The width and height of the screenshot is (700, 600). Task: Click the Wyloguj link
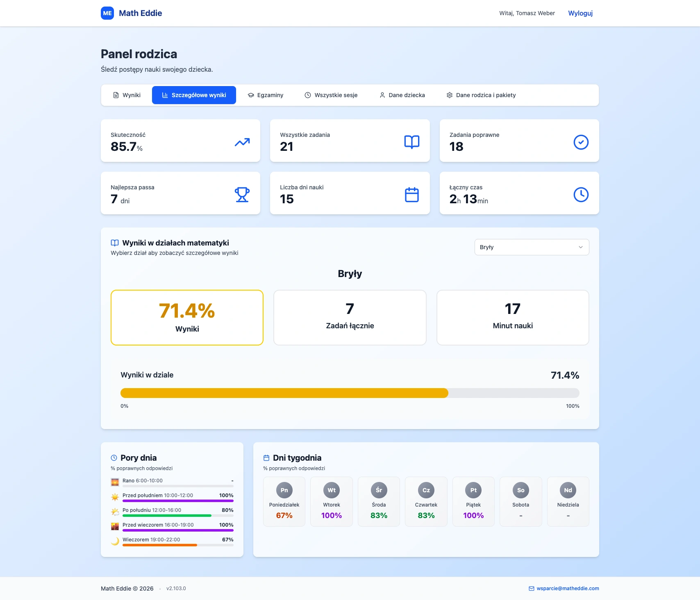(580, 13)
